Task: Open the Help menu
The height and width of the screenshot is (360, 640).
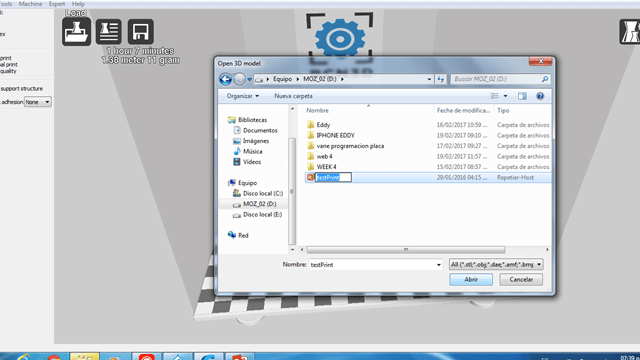Action: tap(78, 4)
